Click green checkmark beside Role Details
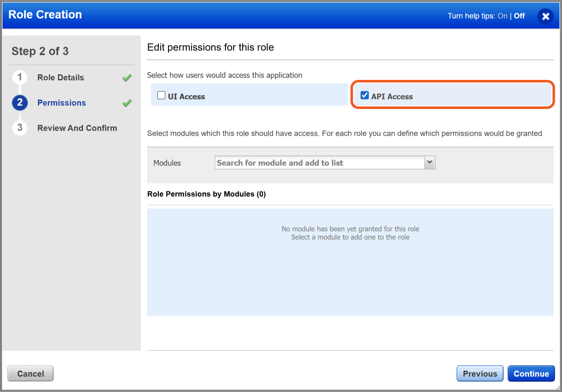This screenshot has height=392, width=562. coord(127,78)
